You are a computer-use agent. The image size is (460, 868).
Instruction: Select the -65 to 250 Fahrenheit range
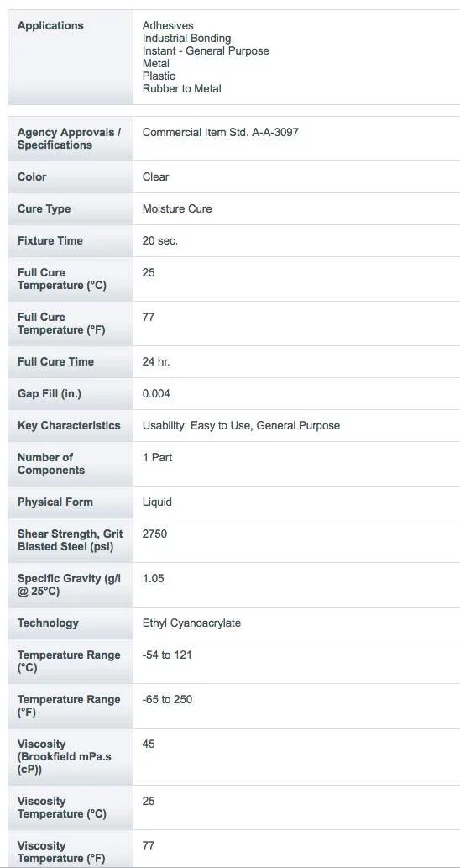(x=168, y=699)
